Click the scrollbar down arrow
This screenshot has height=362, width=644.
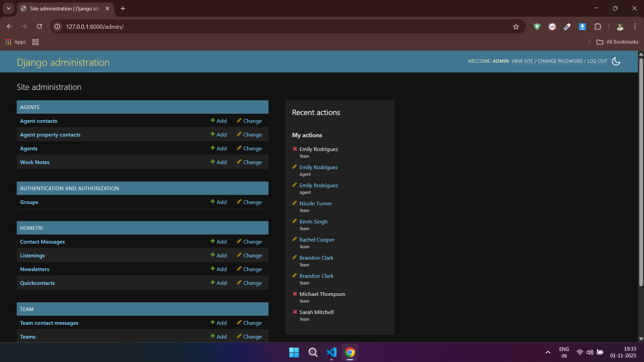click(641, 339)
